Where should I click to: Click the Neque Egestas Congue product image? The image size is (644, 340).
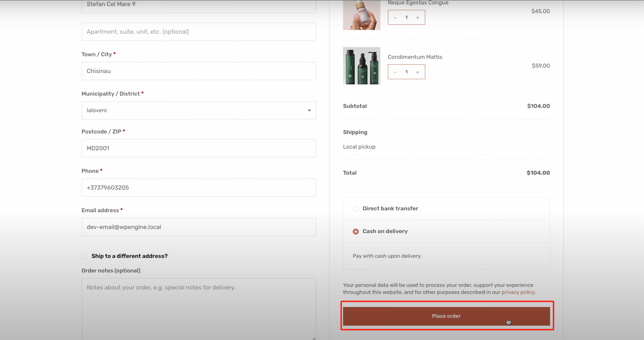coord(361,15)
